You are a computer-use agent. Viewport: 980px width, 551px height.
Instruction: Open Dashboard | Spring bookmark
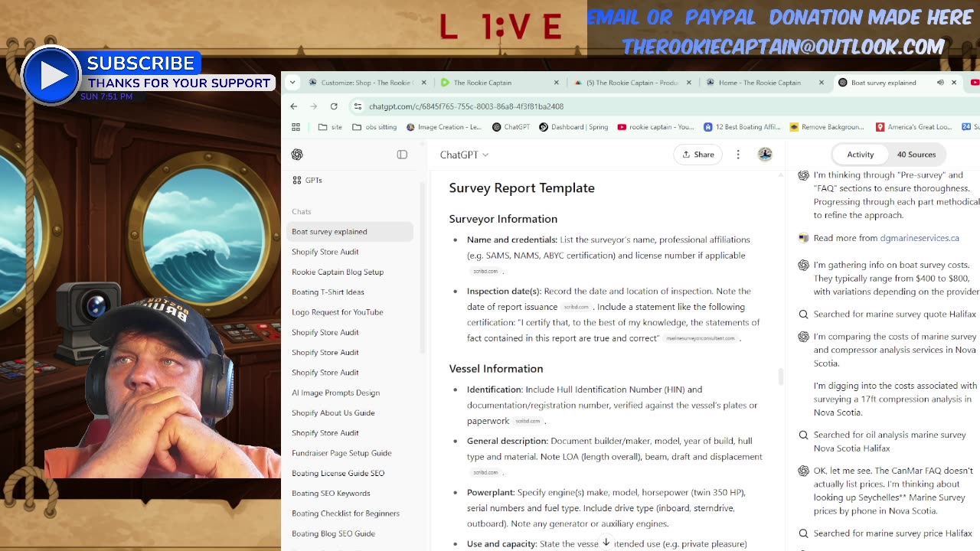573,127
